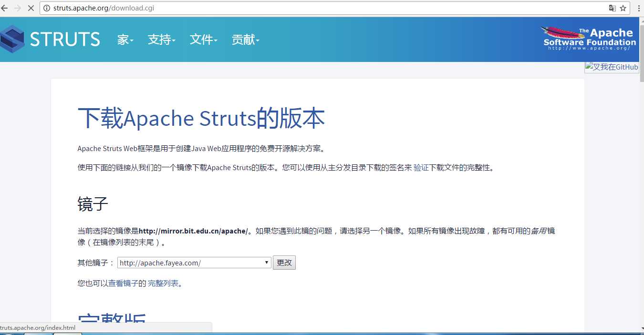Viewport: 644px width, 335px height.
Task: Open the 贡献 dropdown menu
Action: 246,40
